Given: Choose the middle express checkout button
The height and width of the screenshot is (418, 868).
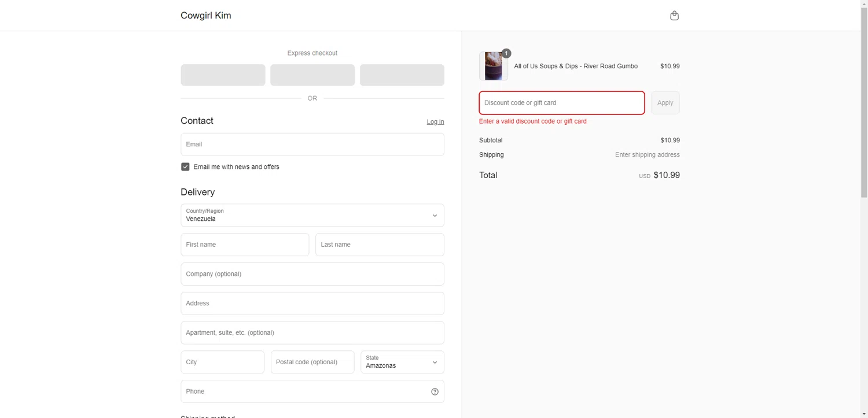Looking at the screenshot, I should click(312, 75).
